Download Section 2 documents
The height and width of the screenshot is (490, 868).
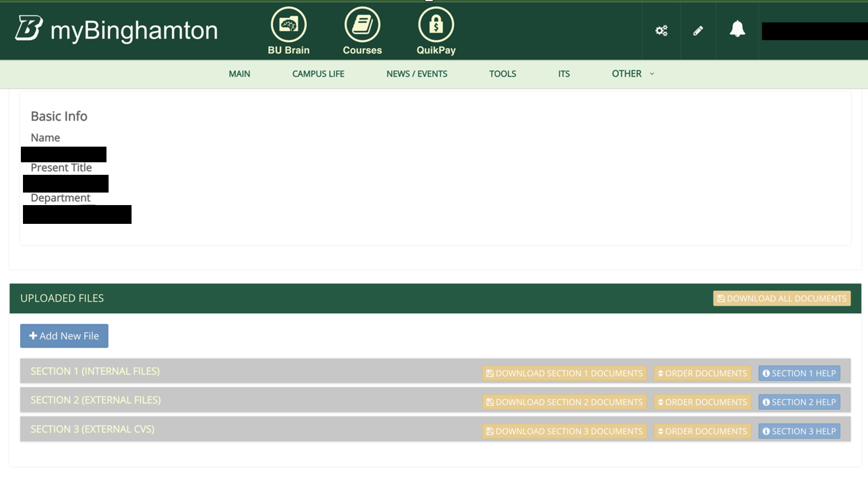(x=564, y=402)
